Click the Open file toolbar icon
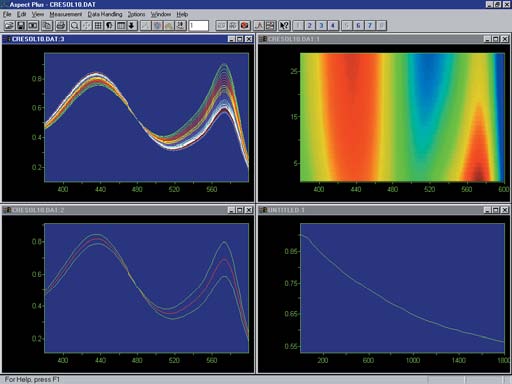The image size is (512, 384). click(9, 26)
